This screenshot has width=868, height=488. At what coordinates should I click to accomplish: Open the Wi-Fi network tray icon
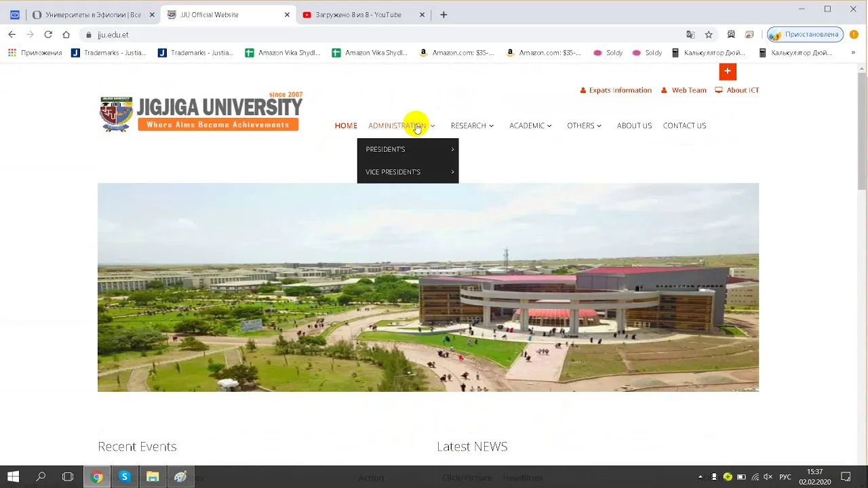755,477
